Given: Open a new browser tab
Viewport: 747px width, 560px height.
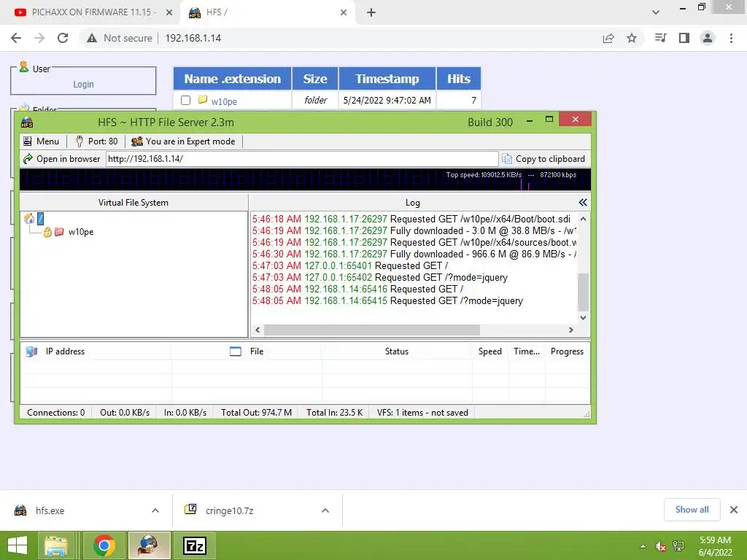Looking at the screenshot, I should coord(371,13).
